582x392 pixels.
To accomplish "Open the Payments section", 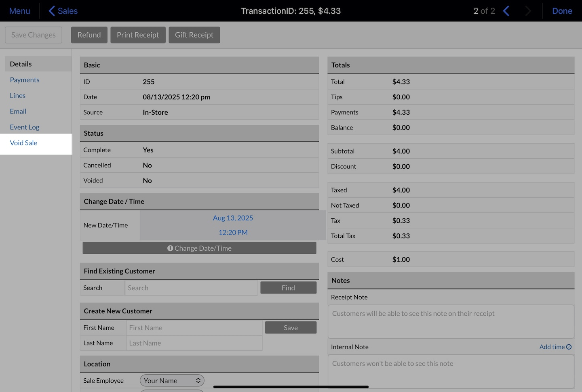I will (25, 80).
